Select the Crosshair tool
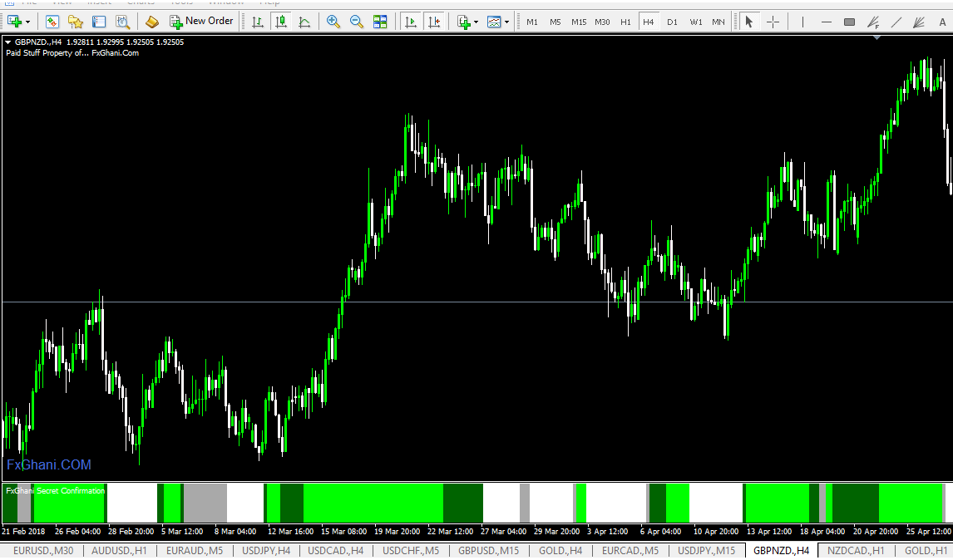Screen dimensions: 953x560 point(773,22)
